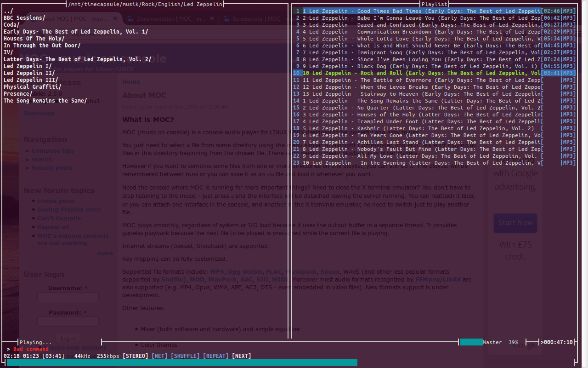Select 'All My Love' playlist entry
Screen dimensions: 588x368
(434, 156)
